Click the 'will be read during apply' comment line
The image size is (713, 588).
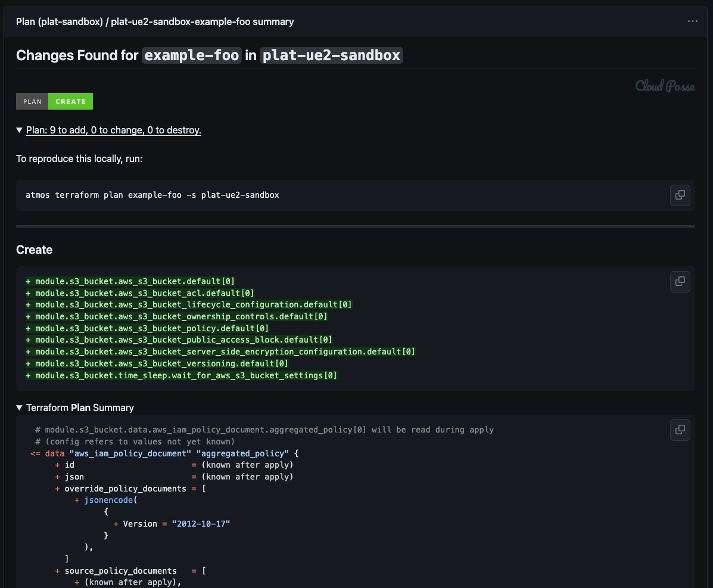coord(264,430)
